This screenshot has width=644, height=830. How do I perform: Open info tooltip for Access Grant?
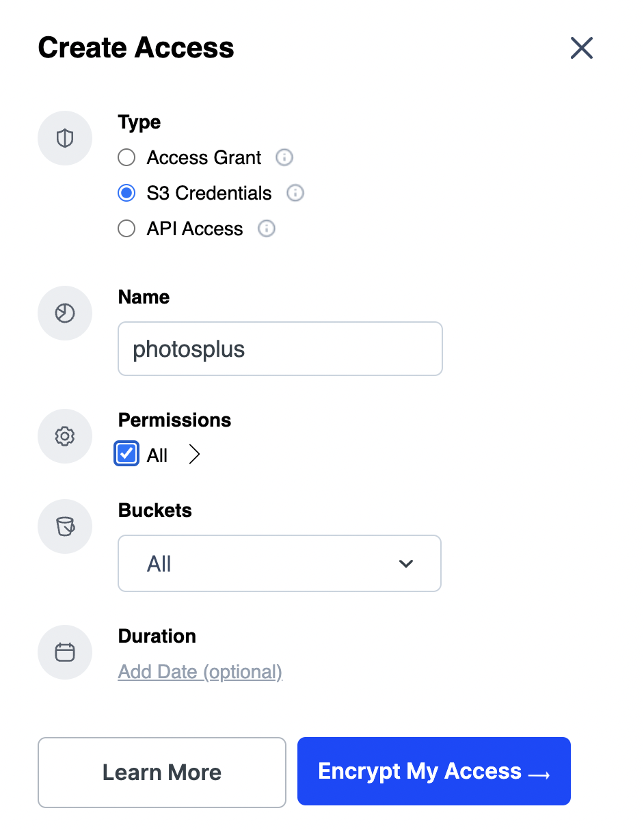(x=284, y=158)
